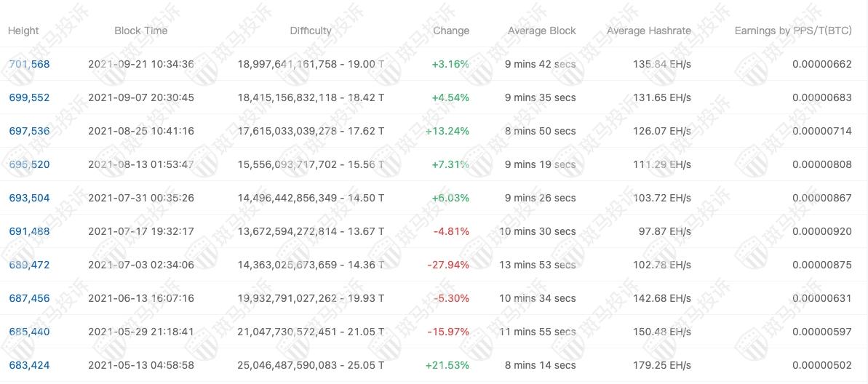Click the 2021-09-21 10:34:36 block time
This screenshot has width=868, height=384.
point(140,64)
